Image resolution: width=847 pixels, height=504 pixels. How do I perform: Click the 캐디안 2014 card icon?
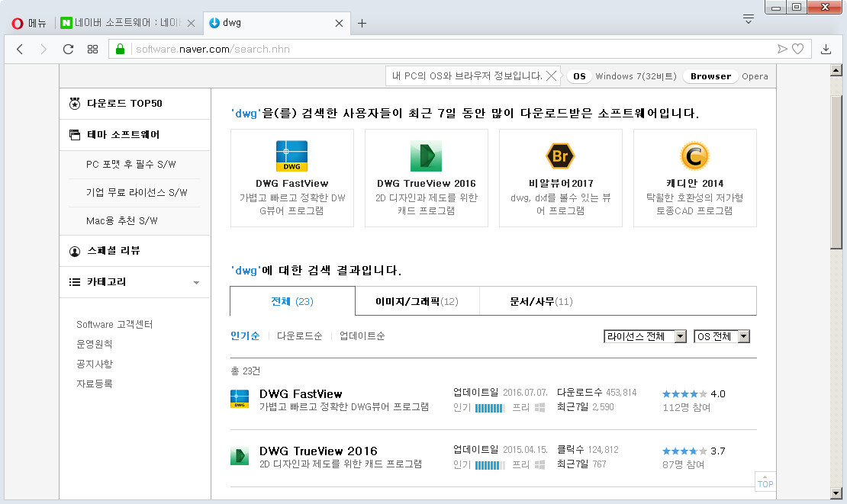point(694,156)
